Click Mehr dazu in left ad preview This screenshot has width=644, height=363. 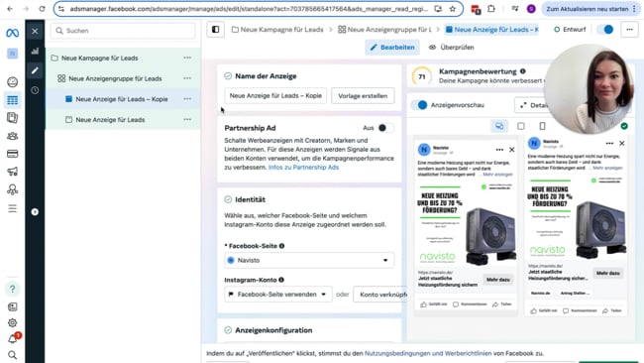coord(497,280)
